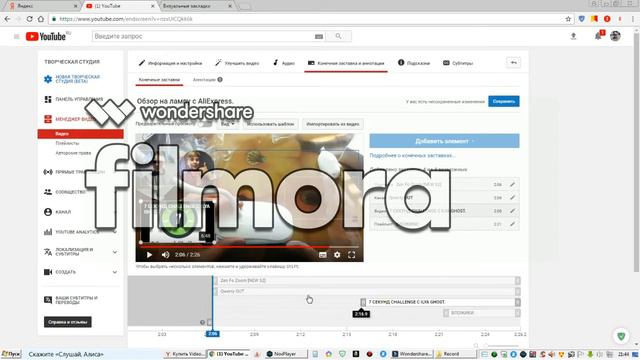
Task: Select the Qwerty GUT timeline bar
Action: pos(366,291)
